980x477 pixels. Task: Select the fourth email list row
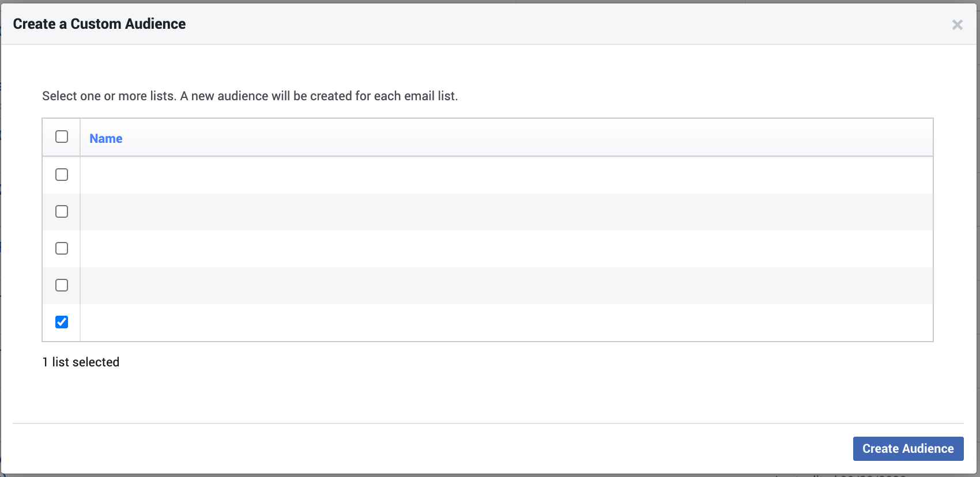tap(461, 285)
